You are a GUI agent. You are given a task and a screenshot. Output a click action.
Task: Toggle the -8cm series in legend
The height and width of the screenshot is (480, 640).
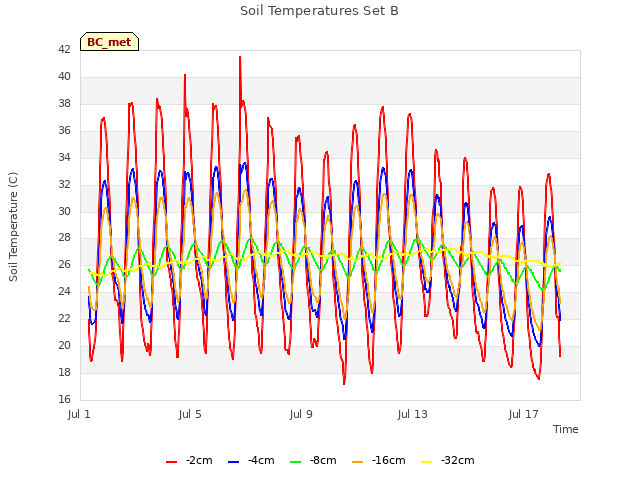pyautogui.click(x=313, y=461)
